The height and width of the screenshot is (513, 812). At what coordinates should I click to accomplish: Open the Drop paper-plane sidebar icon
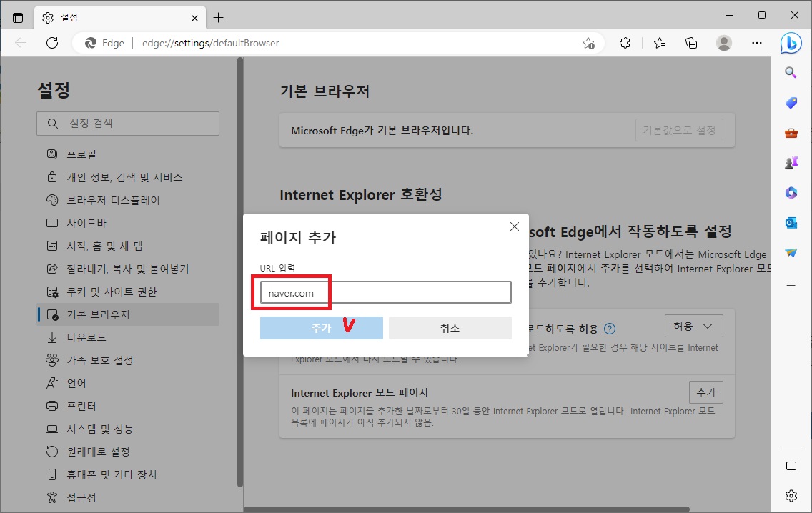click(791, 253)
